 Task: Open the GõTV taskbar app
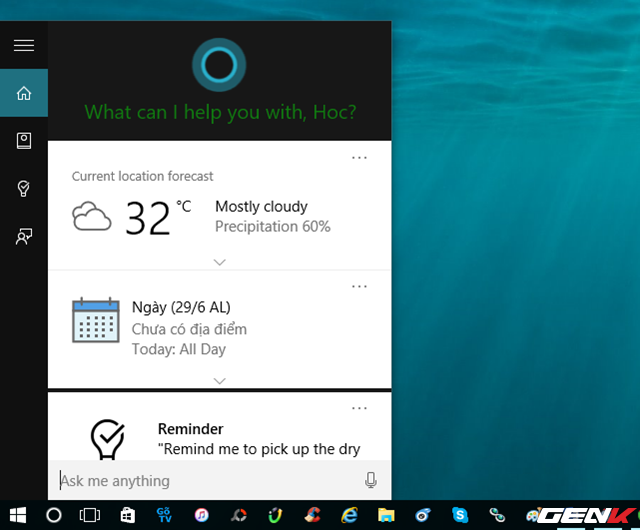[164, 515]
